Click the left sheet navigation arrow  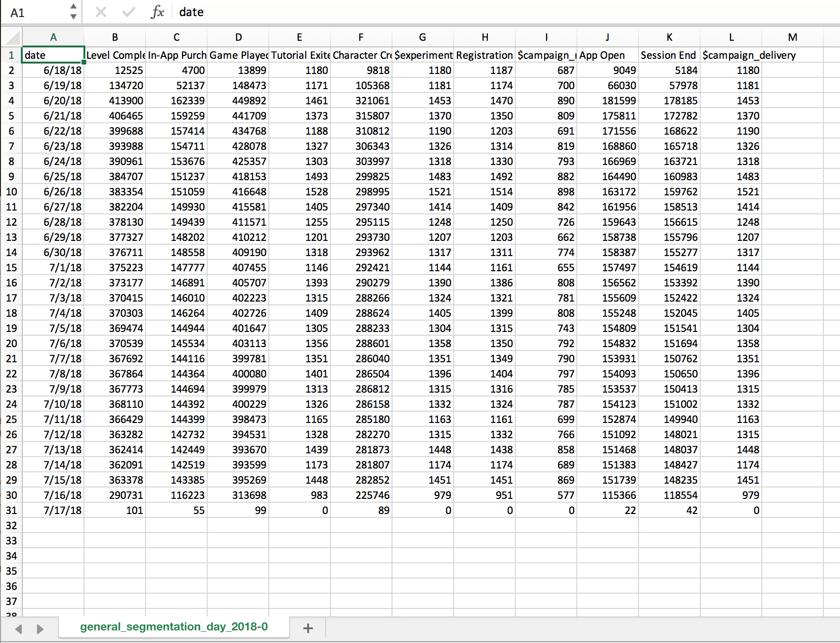18,628
